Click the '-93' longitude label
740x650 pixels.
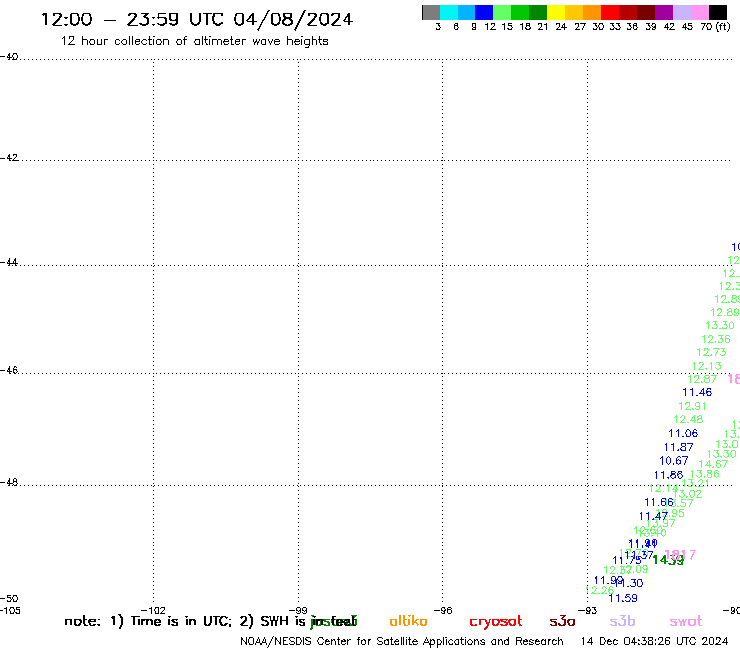588,610
